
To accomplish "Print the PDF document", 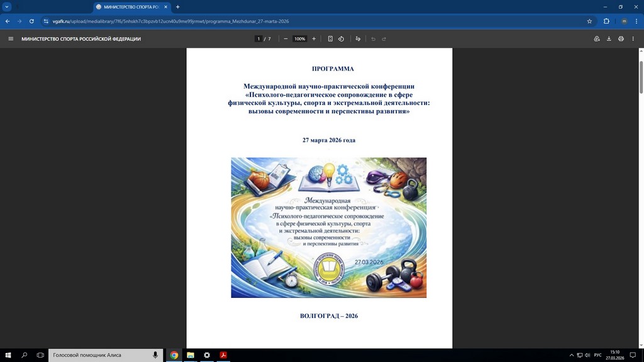I will coord(621,39).
